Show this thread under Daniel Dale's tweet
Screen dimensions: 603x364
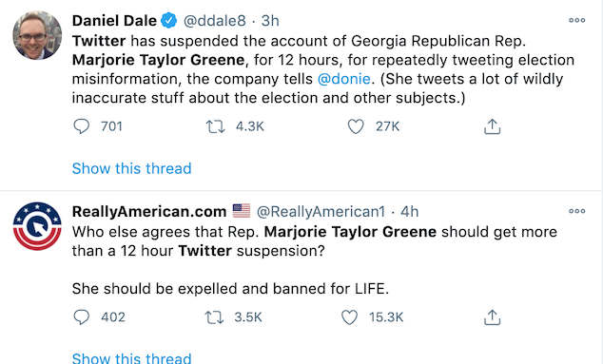[x=131, y=168]
